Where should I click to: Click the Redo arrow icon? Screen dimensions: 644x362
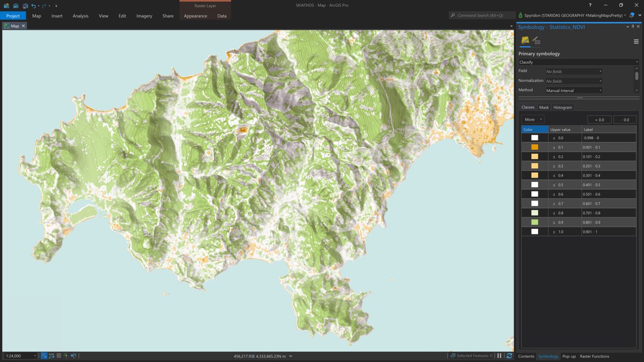[45, 5]
